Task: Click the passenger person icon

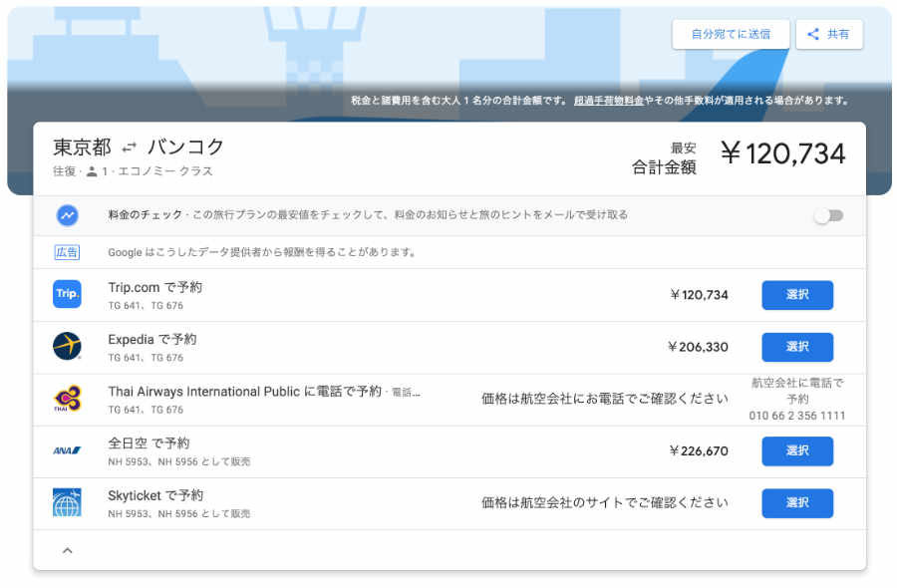Action: (92, 171)
